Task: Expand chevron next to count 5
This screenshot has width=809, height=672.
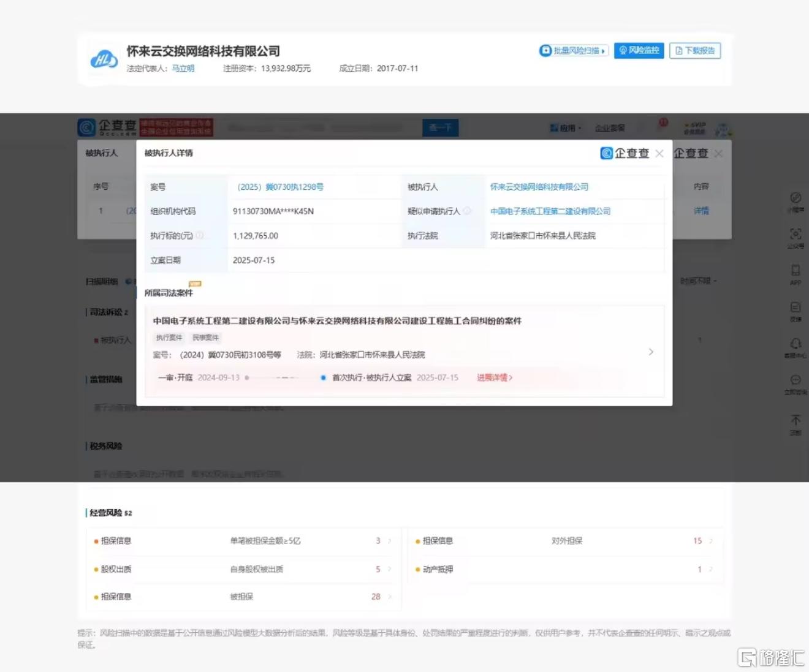Action: coord(390,569)
